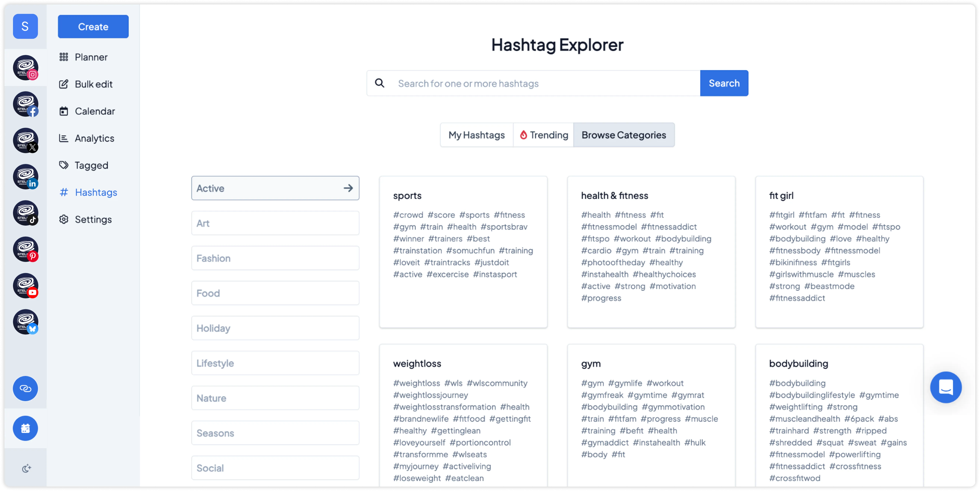This screenshot has width=980, height=491.
Task: Click the Hashtag Explorer heading
Action: click(557, 45)
